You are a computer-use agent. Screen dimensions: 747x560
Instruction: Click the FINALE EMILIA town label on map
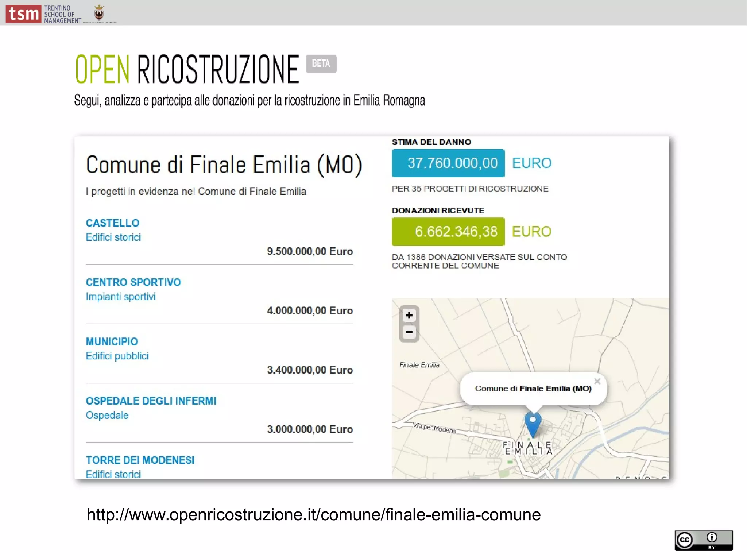[x=528, y=448]
